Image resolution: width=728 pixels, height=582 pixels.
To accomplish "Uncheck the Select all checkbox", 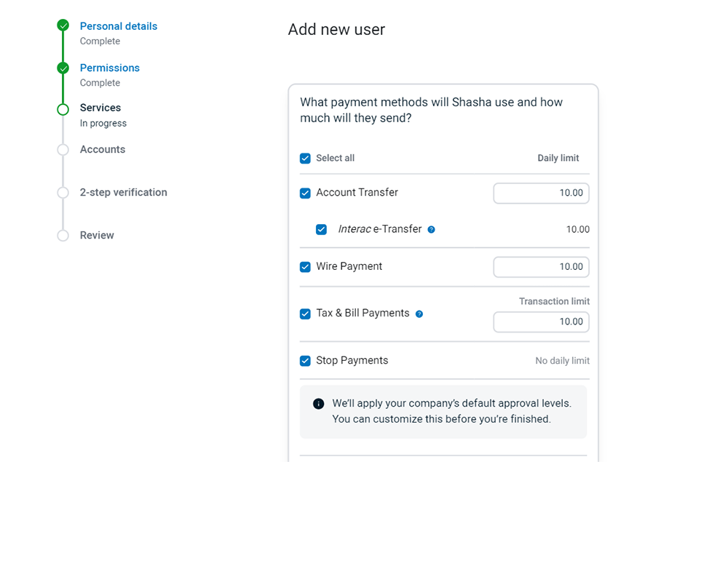I will tap(305, 158).
